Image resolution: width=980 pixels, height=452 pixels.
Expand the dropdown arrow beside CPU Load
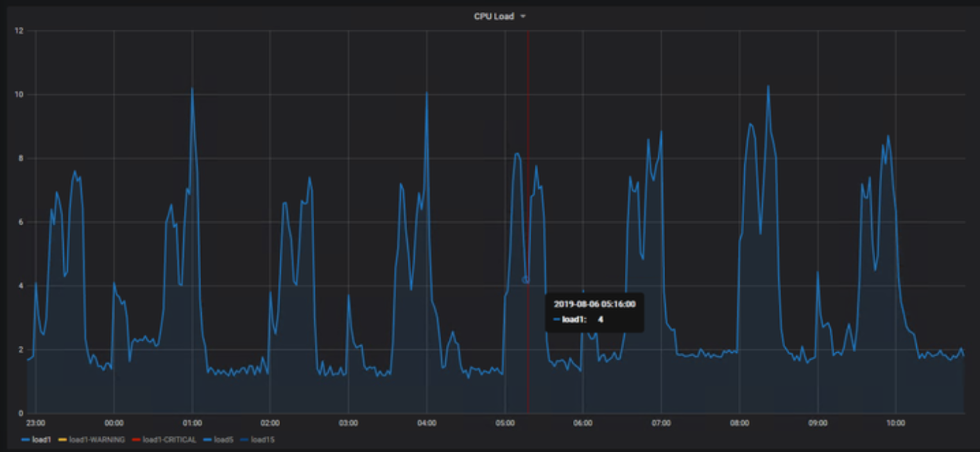[523, 17]
